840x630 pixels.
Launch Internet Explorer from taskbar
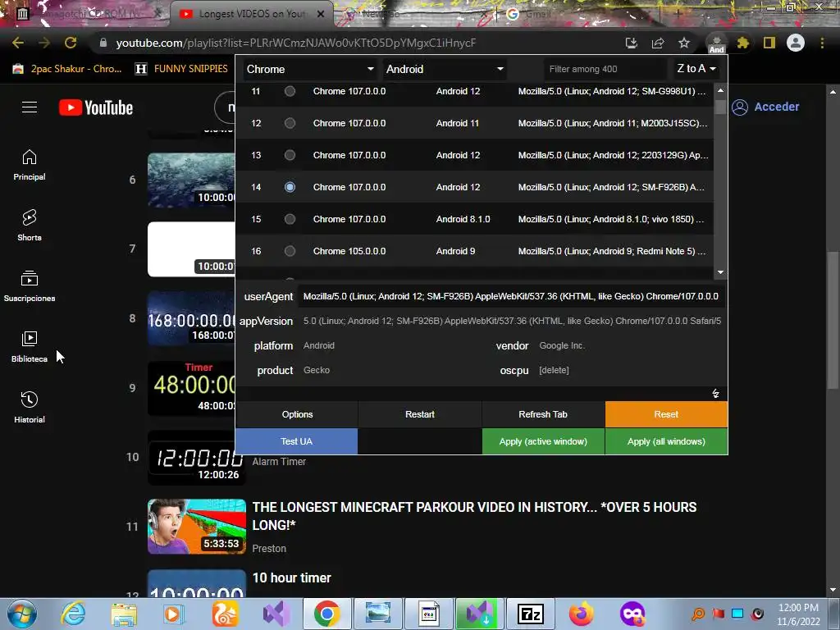[73, 614]
